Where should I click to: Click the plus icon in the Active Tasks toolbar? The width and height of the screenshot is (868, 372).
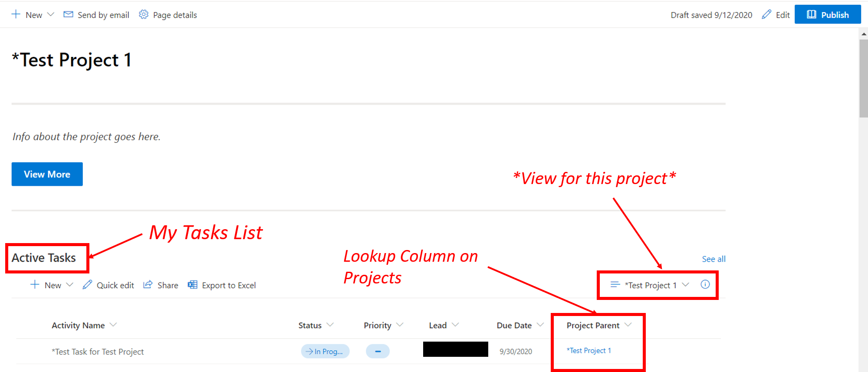point(35,285)
